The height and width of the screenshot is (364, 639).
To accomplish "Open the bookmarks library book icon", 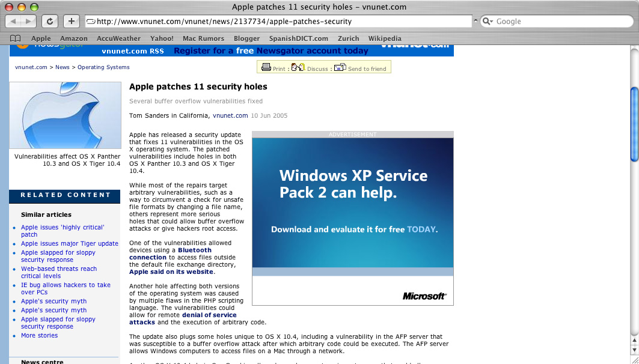I will [x=16, y=38].
